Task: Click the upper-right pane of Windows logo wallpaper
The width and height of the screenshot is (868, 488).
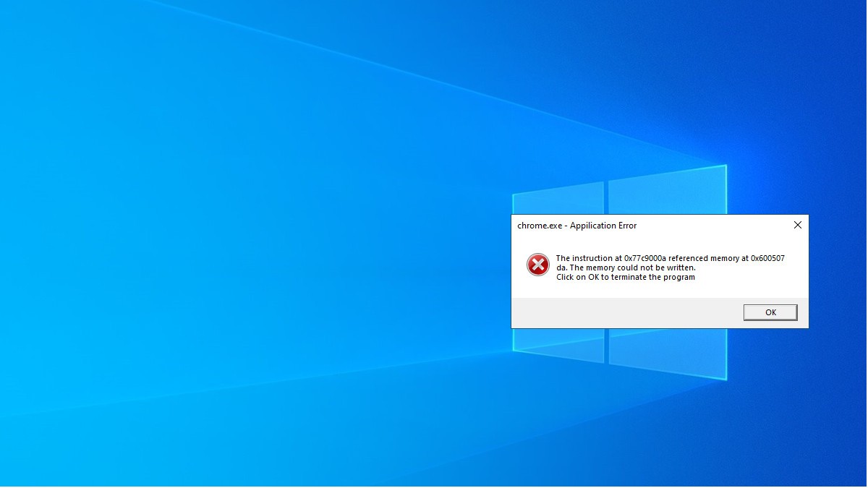Action: pyautogui.click(x=665, y=190)
